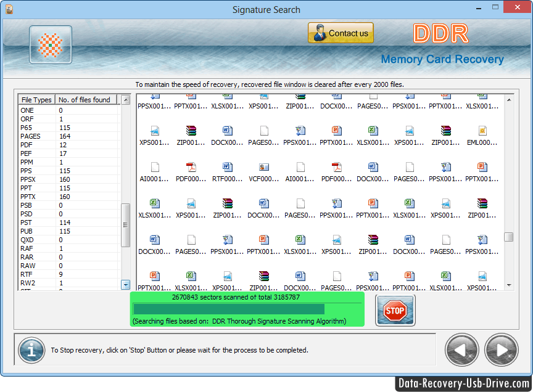
Task: Select the PUB file type row
Action: click(69, 231)
